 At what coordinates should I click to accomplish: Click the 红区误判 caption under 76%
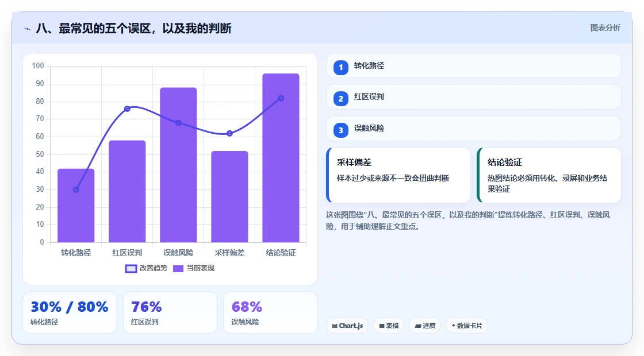144,322
